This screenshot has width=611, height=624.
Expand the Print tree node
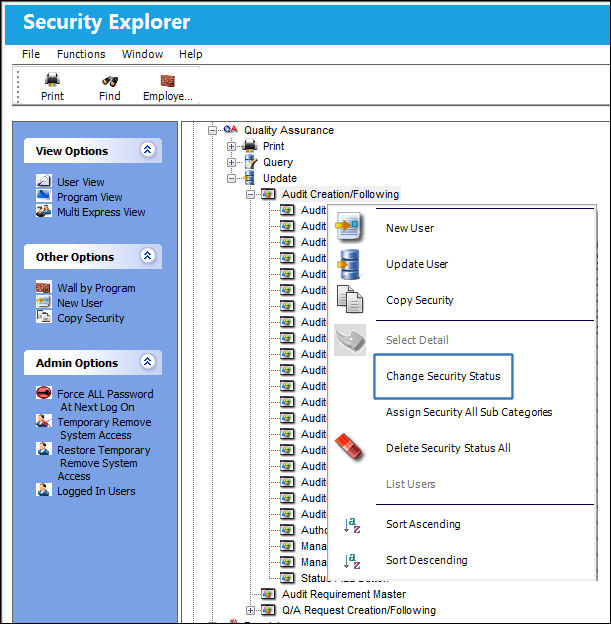point(231,146)
